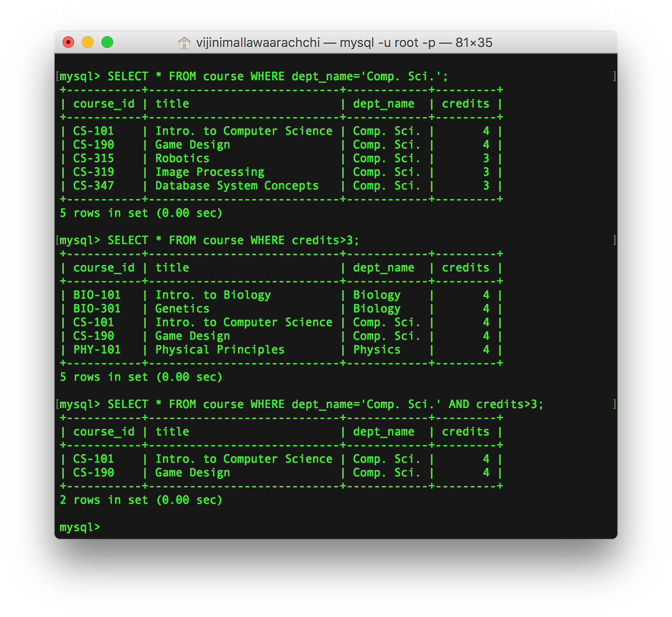The height and width of the screenshot is (617, 672).
Task: Click the first SELECT query with dept_name filter
Action: (252, 76)
